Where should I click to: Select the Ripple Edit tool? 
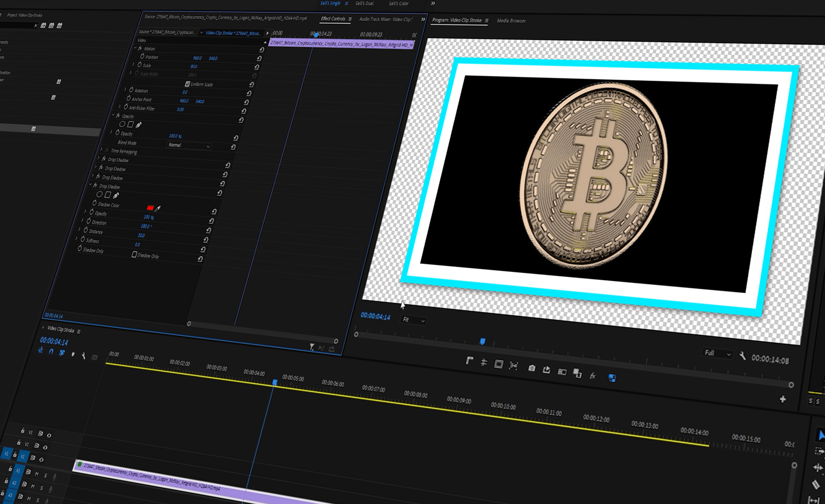pos(818,468)
